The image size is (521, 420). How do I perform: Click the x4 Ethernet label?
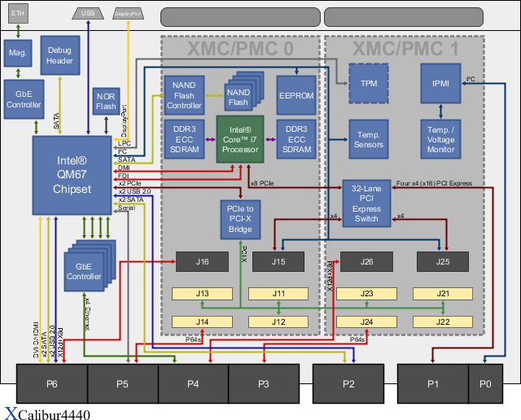(x=88, y=314)
